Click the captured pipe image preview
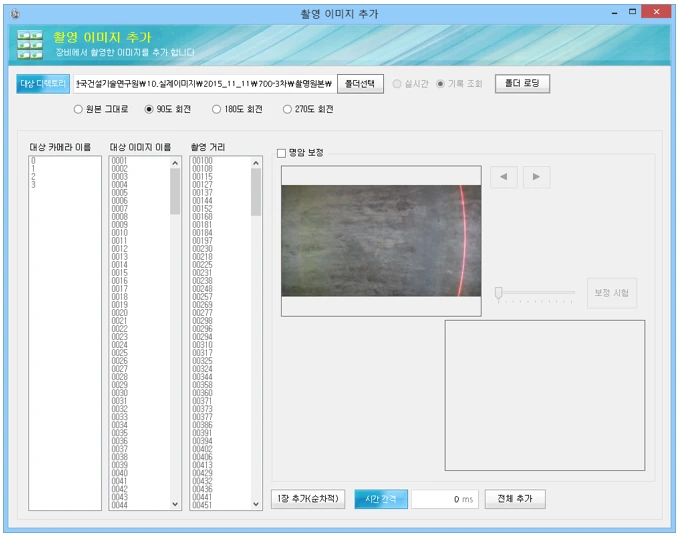The height and width of the screenshot is (537, 681). [381, 241]
